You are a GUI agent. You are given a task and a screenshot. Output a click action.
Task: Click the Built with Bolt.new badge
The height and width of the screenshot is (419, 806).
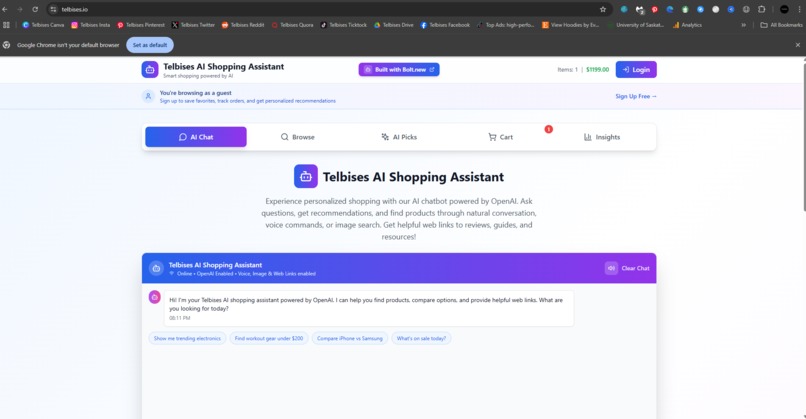(399, 69)
